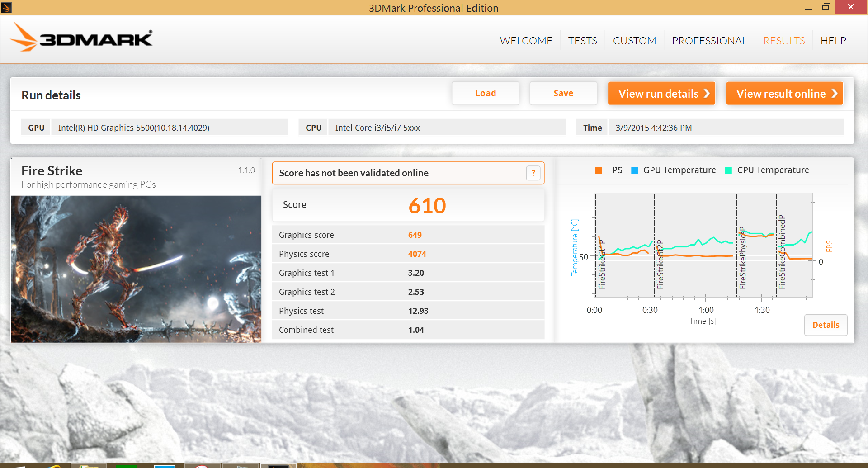Toggle the GPU Temperature legend swatch

(634, 170)
